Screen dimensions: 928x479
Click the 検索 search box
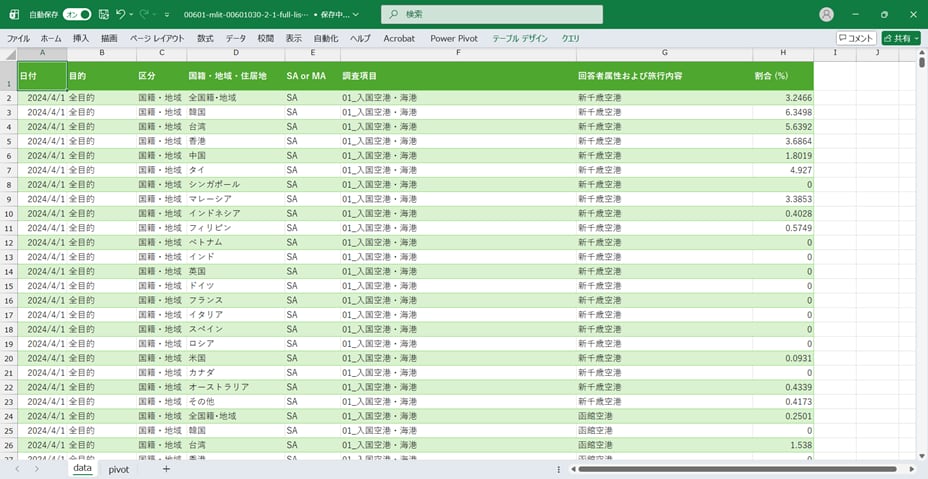point(492,15)
